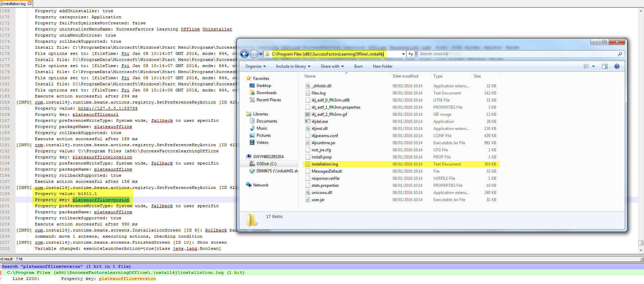Click the Explorer Back navigation arrow
This screenshot has width=644, height=284.
[244, 54]
